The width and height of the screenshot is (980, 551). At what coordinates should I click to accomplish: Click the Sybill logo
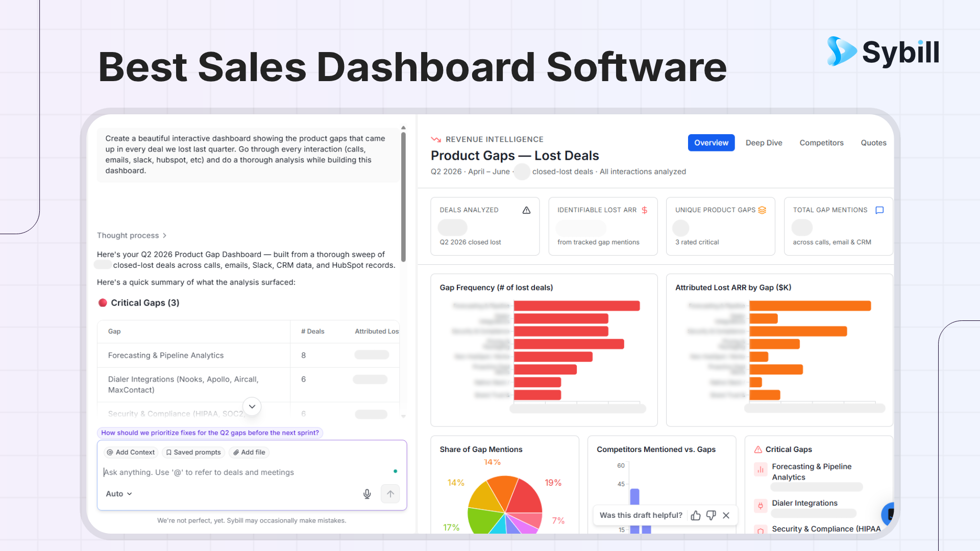(883, 52)
